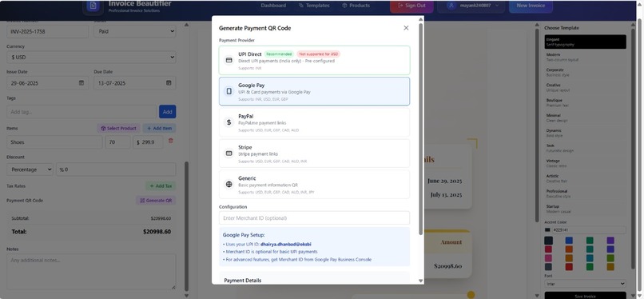Choose the Dynamic bold style template
This screenshot has height=299, width=644.
[585, 133]
